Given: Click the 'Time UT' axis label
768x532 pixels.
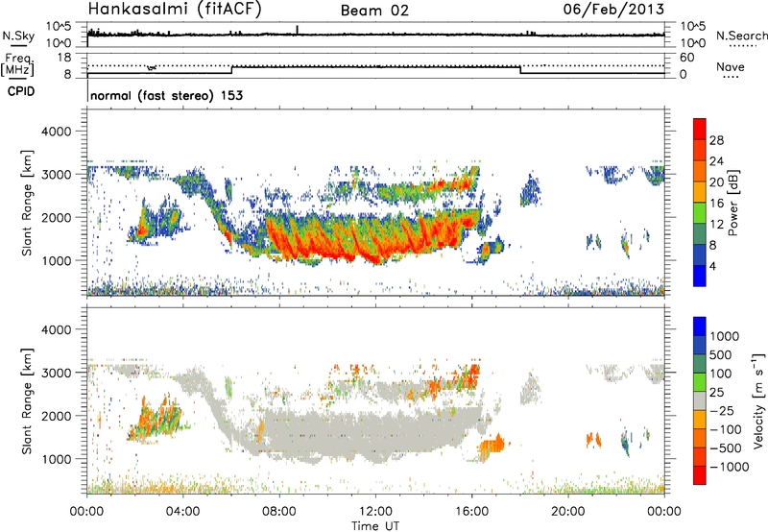Looking at the screenshot, I should tap(375, 526).
